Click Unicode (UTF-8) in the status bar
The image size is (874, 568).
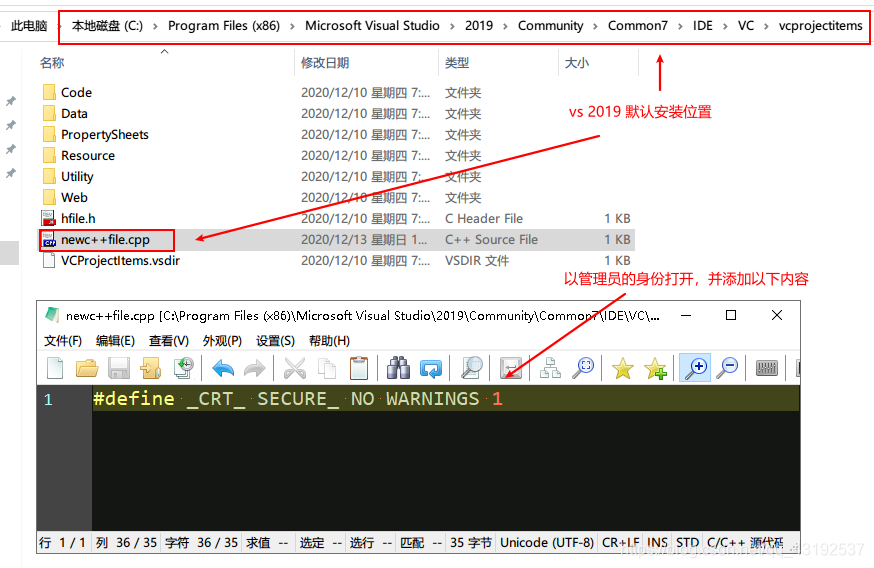click(547, 542)
